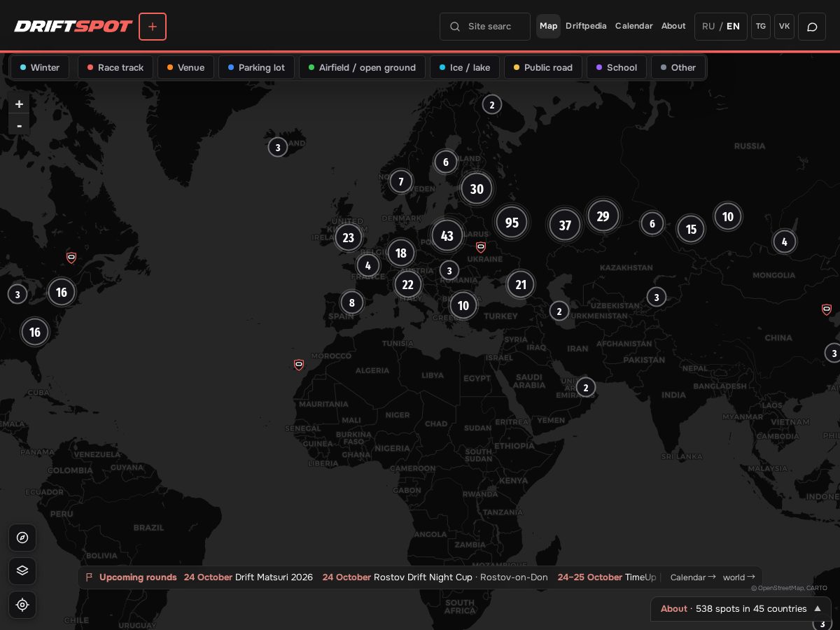The width and height of the screenshot is (840, 630).
Task: Open the Map tab
Action: click(x=548, y=26)
